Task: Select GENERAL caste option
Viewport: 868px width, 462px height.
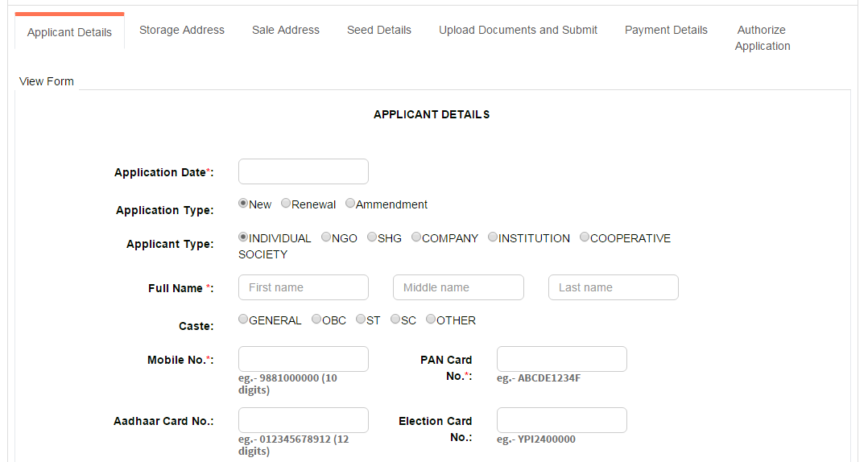Action: [x=243, y=320]
